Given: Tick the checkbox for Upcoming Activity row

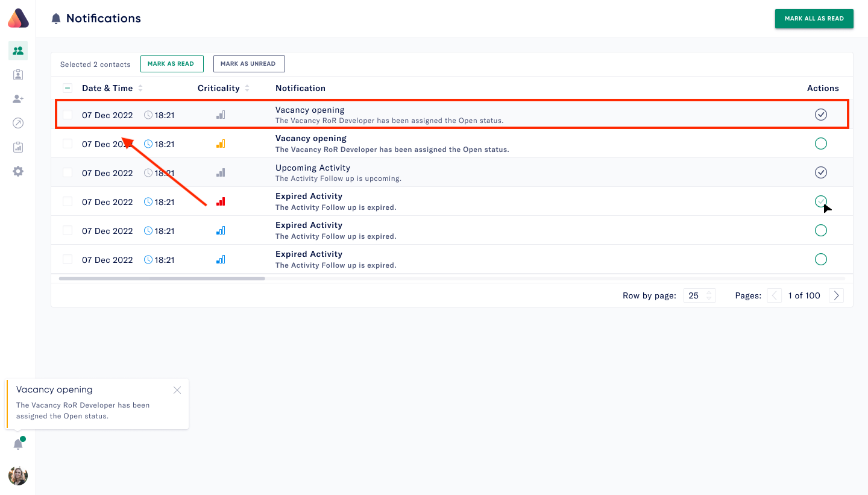Looking at the screenshot, I should coord(68,172).
